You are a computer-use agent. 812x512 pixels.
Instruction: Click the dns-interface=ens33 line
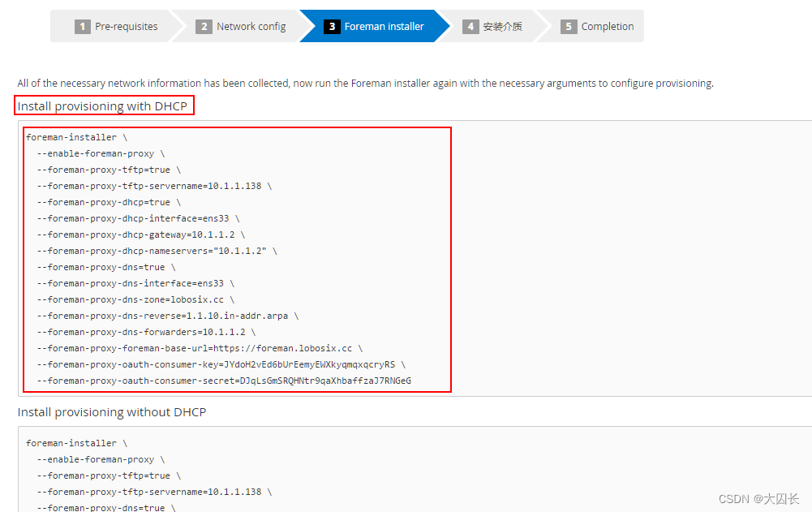tap(135, 283)
